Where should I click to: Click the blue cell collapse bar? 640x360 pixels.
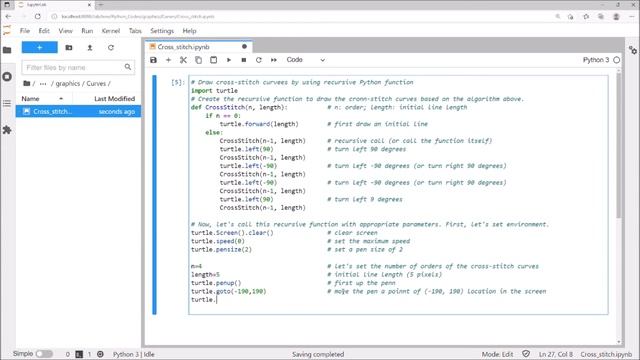[154, 195]
